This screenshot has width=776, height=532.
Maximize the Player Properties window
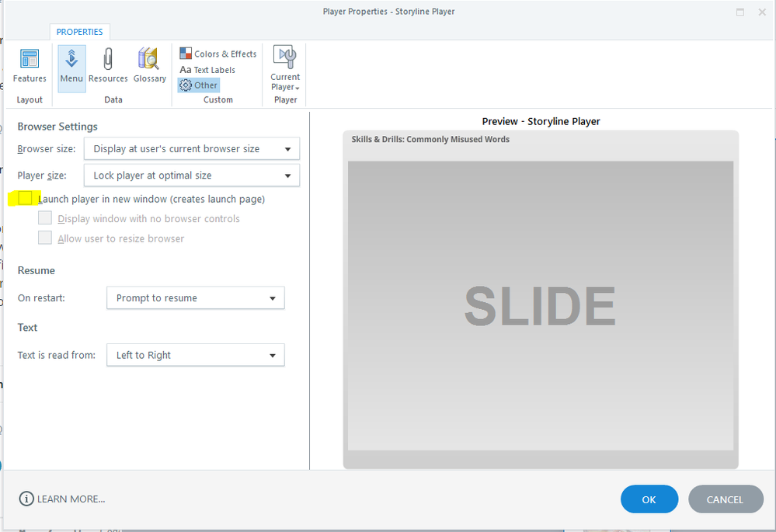[740, 12]
